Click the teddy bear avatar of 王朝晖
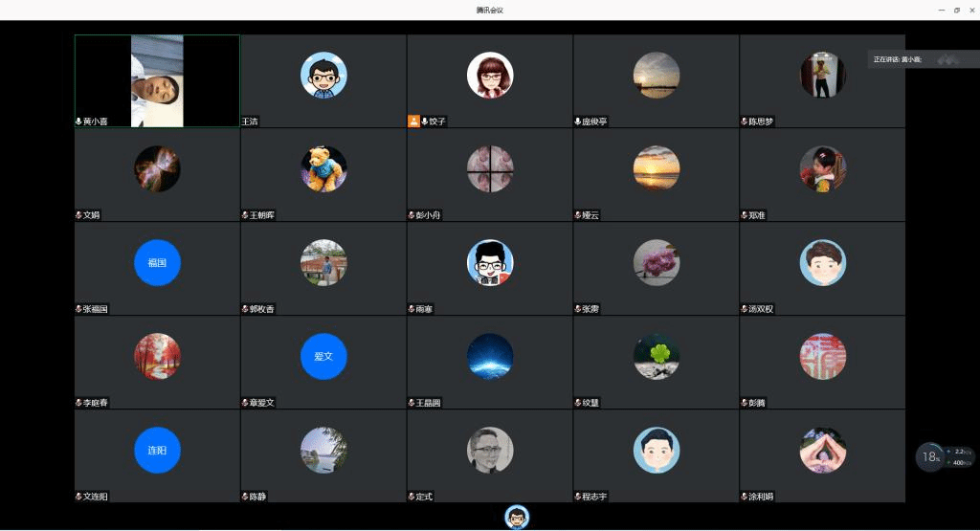 click(323, 168)
